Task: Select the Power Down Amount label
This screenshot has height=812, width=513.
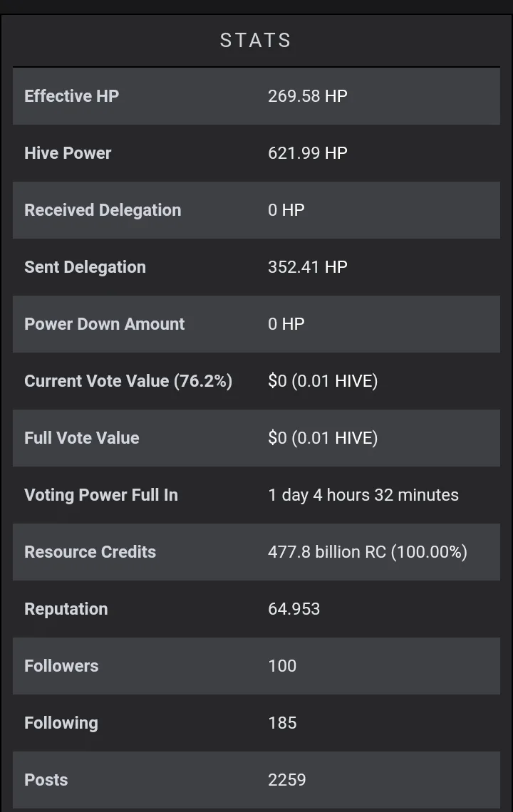Action: tap(104, 323)
